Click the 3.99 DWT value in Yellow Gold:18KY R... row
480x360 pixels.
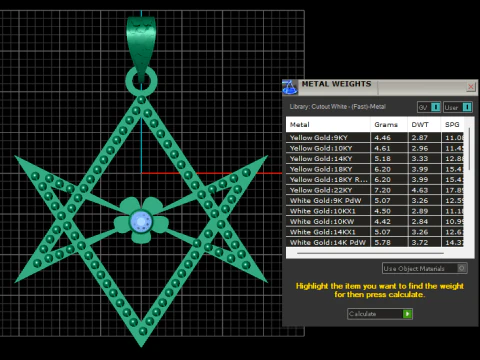click(420, 180)
